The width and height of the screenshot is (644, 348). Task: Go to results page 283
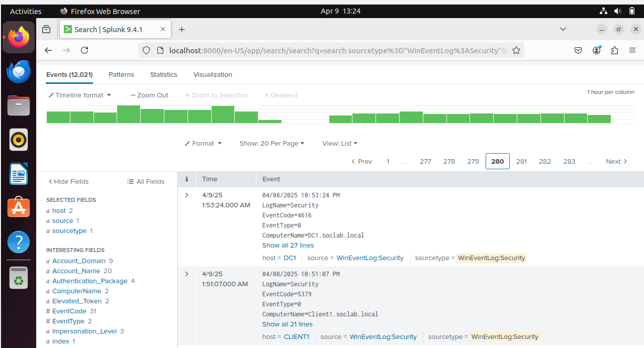point(569,161)
